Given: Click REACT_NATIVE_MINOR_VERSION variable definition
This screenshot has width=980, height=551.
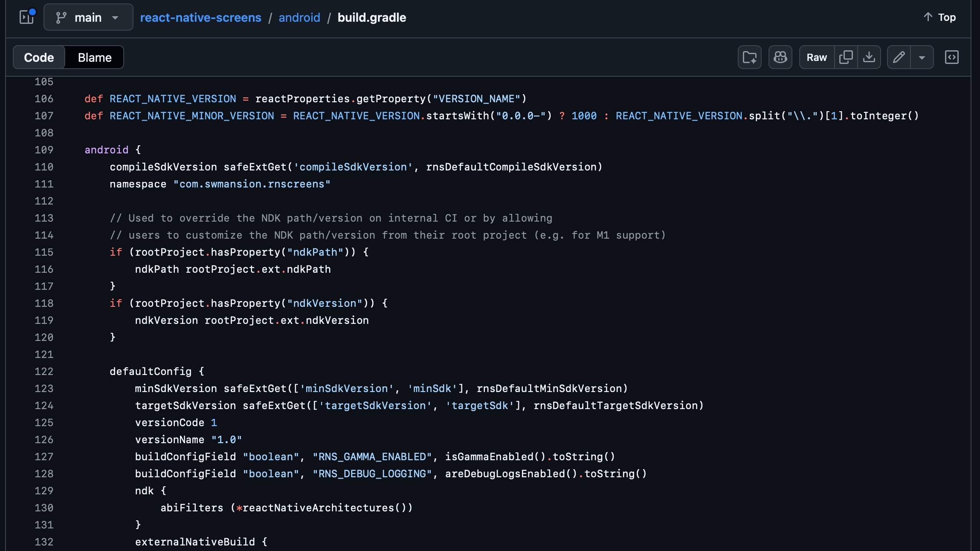Looking at the screenshot, I should click(x=192, y=116).
